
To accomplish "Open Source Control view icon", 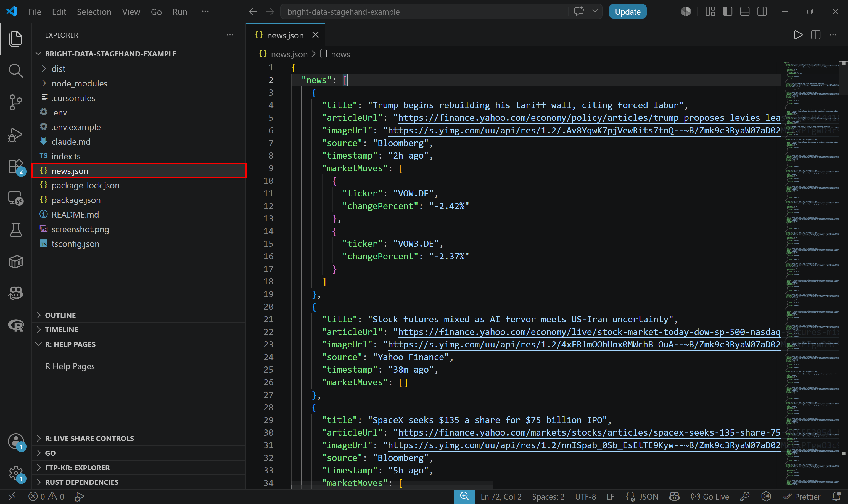I will [16, 102].
